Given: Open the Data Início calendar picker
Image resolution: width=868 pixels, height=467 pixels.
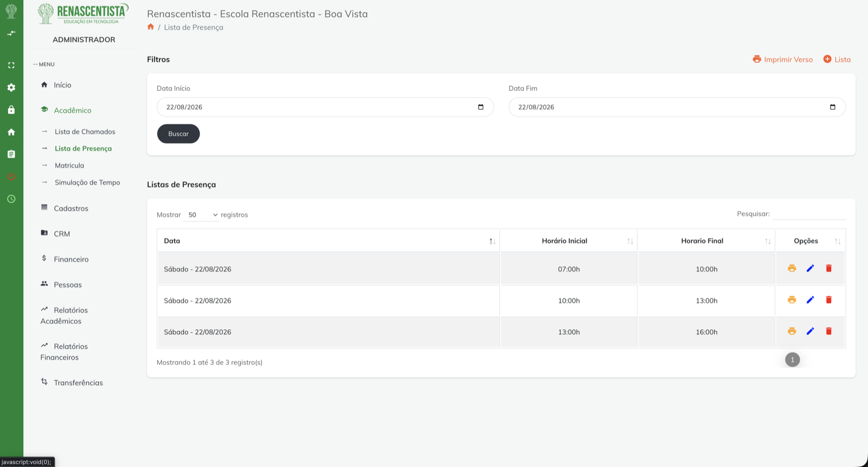Looking at the screenshot, I should coord(481,107).
